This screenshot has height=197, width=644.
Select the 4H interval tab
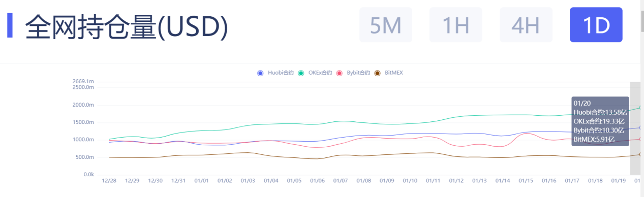point(526,25)
